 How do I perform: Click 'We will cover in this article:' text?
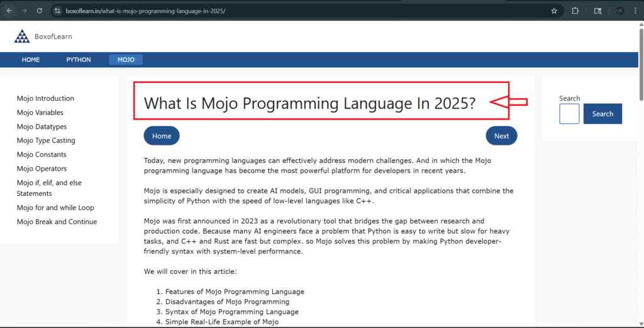[190, 271]
